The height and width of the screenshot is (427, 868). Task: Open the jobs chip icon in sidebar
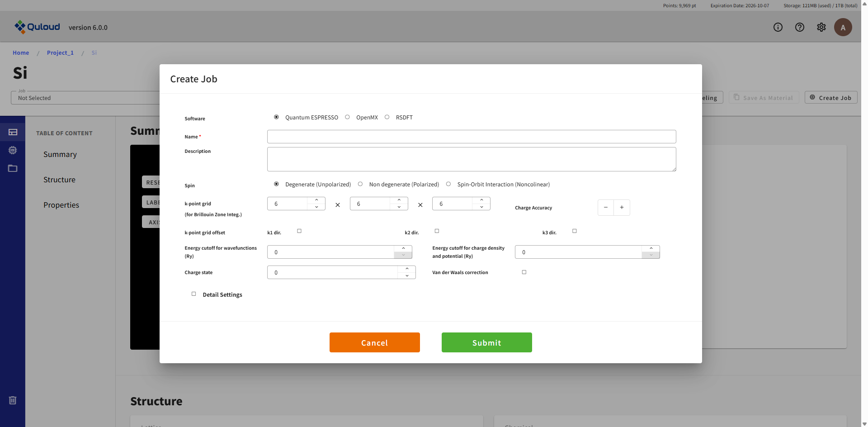(13, 150)
